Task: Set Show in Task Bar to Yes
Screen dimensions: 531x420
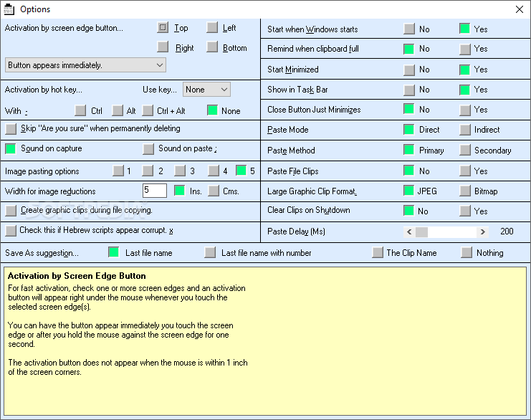Action: (464, 90)
